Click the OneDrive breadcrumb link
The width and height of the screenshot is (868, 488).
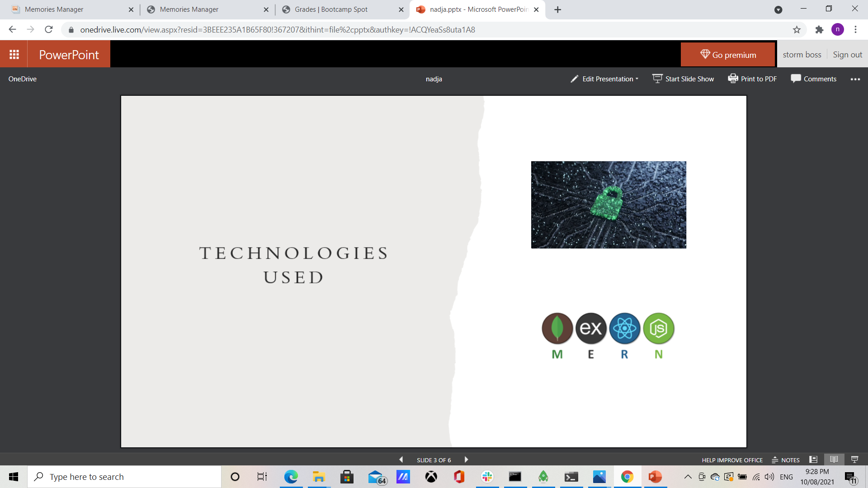click(22, 79)
